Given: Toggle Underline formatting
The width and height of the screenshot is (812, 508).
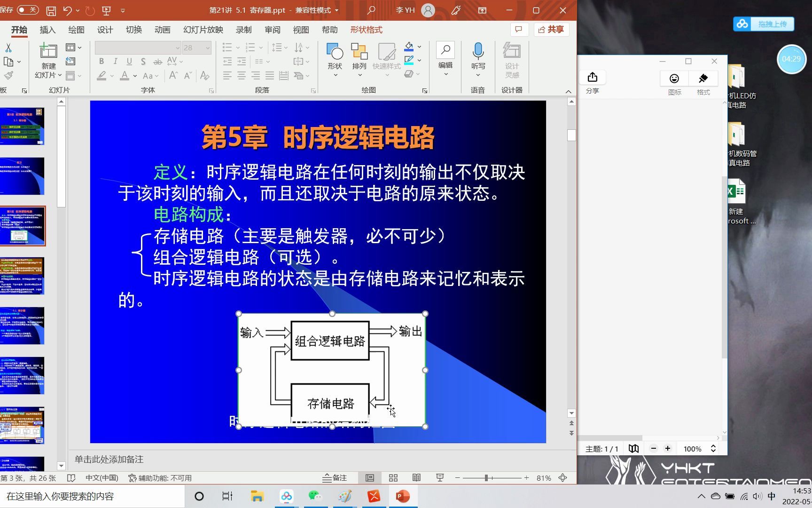Looking at the screenshot, I should pos(129,62).
